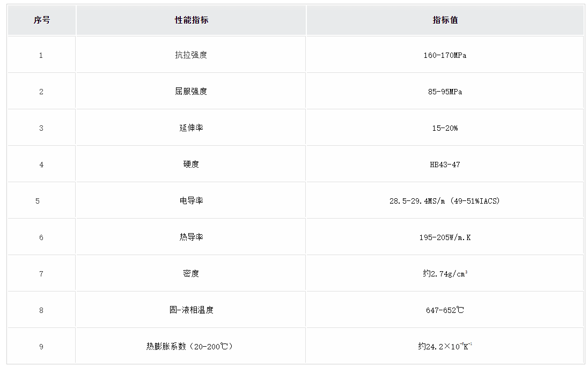Select the 热导率 cell
The width and height of the screenshot is (588, 366).
[191, 237]
